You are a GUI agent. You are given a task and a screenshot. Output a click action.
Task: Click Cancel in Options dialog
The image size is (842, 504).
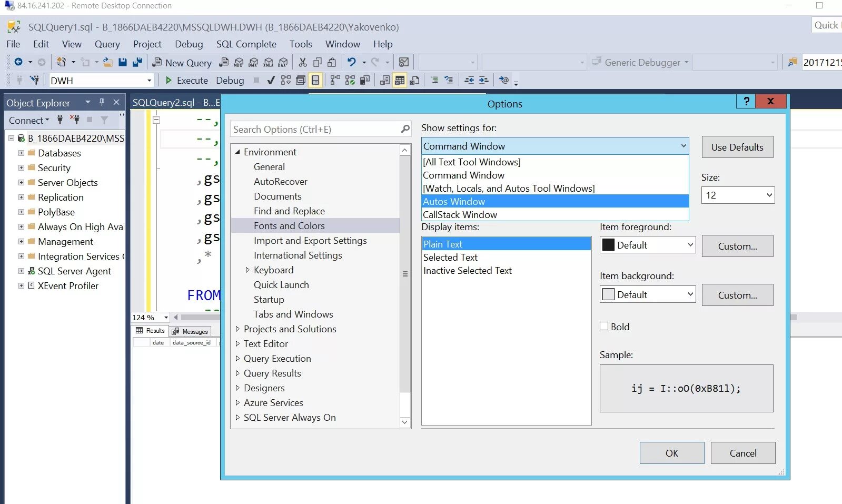click(743, 453)
